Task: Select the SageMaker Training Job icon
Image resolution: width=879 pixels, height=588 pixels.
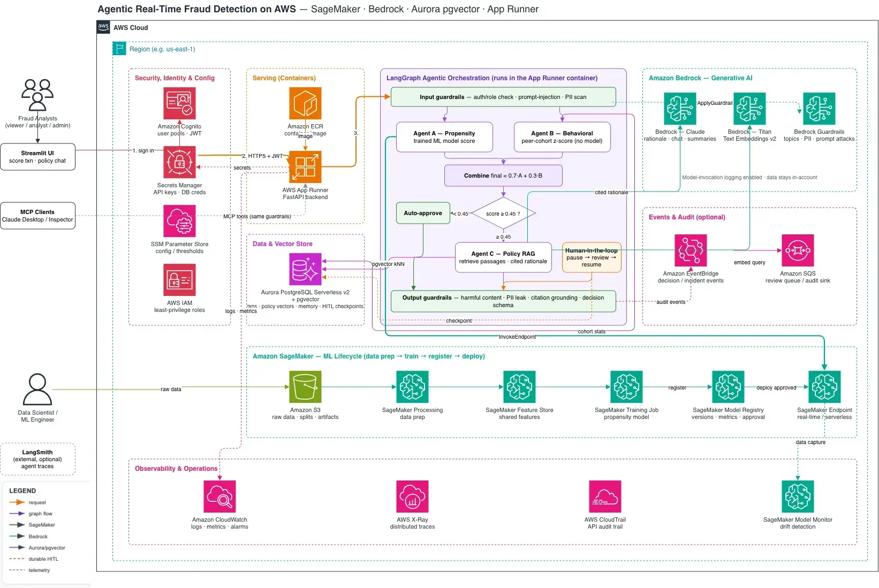Action: click(x=626, y=387)
